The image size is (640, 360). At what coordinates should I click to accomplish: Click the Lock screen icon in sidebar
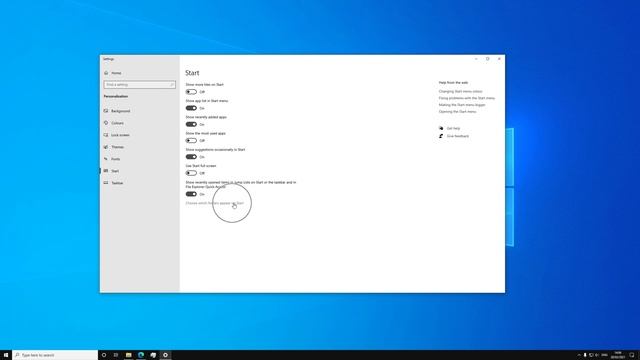(106, 135)
